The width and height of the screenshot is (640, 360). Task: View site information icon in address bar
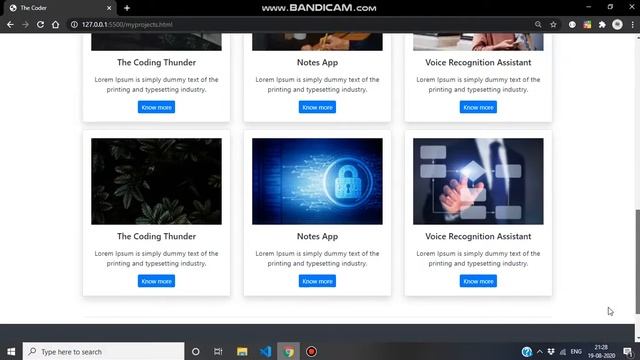pos(74,24)
